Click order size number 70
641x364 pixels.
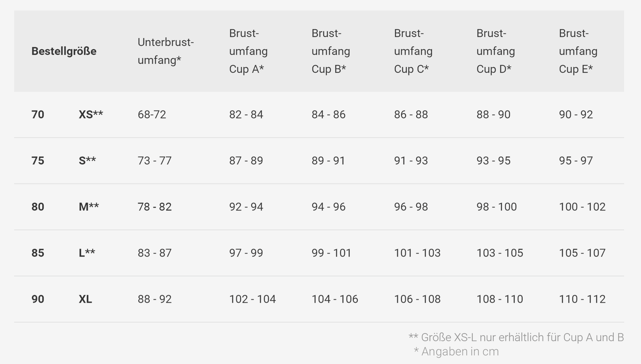[38, 114]
